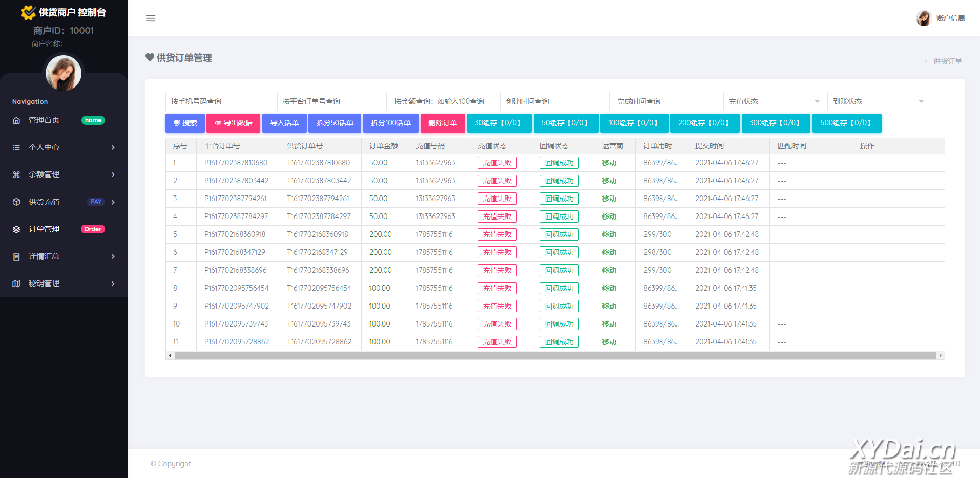Click the horizontal scrollbar under the table
Viewport: 980px width, 478px height.
coord(555,355)
